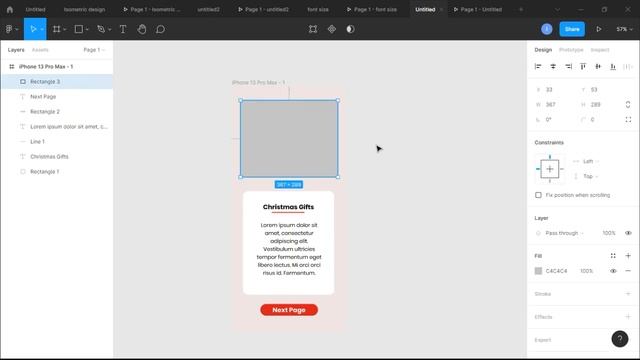The height and width of the screenshot is (360, 640).
Task: Select the Pen tool
Action: point(101,29)
